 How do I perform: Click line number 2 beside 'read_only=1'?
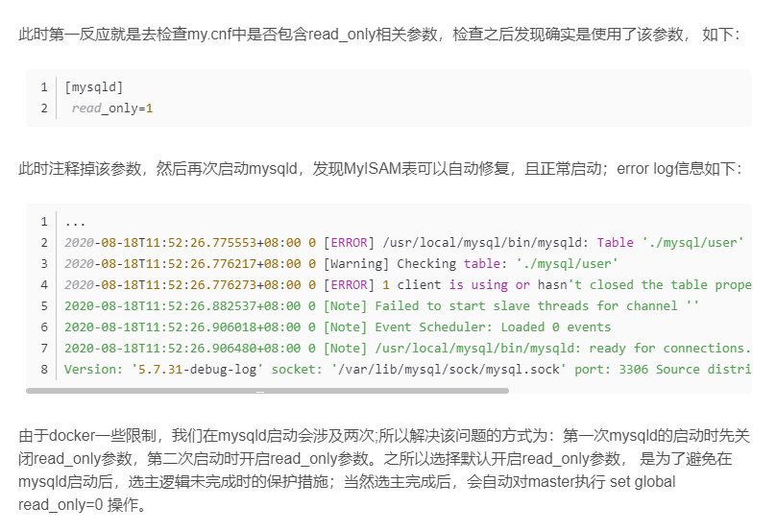click(44, 109)
